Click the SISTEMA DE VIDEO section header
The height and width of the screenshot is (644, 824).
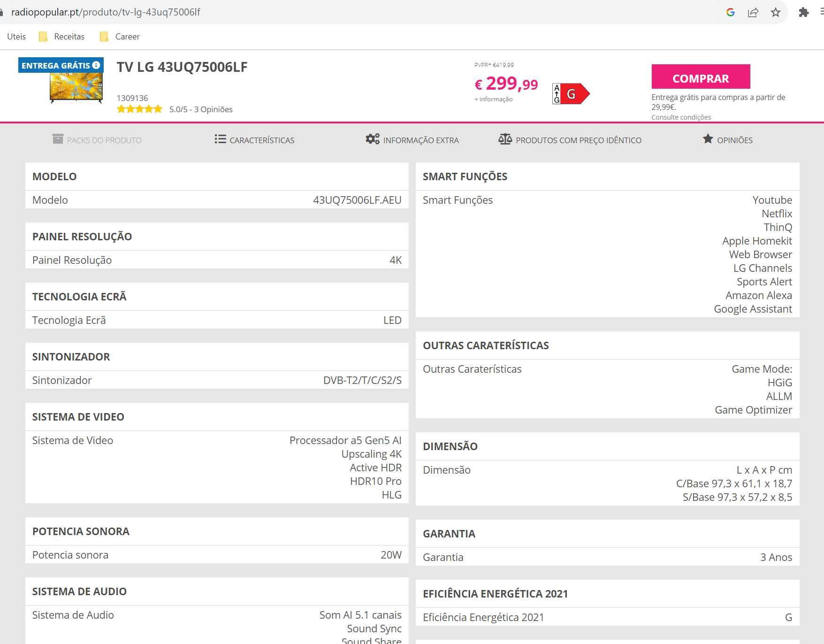[78, 417]
